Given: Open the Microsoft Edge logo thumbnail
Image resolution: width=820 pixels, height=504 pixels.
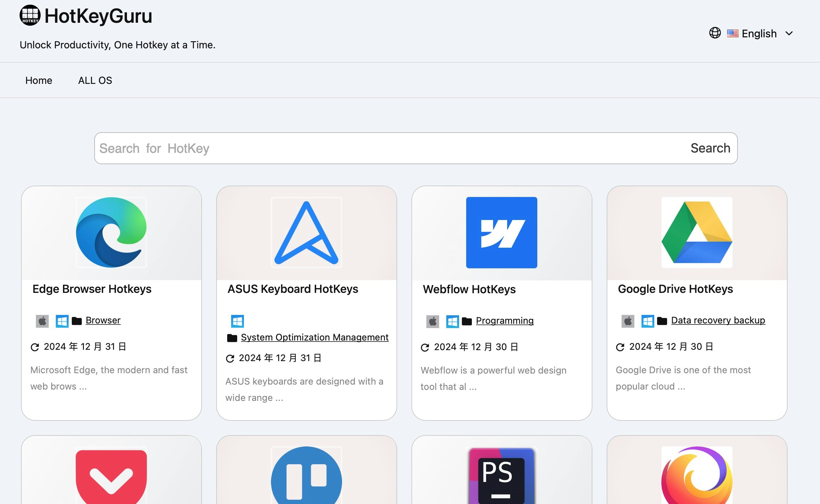Looking at the screenshot, I should pos(111,232).
